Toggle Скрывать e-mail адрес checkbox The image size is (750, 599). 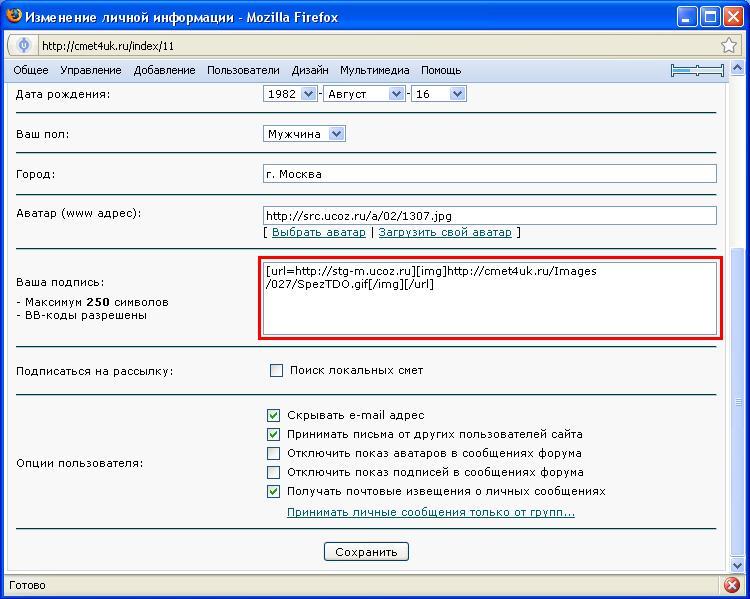tap(274, 415)
